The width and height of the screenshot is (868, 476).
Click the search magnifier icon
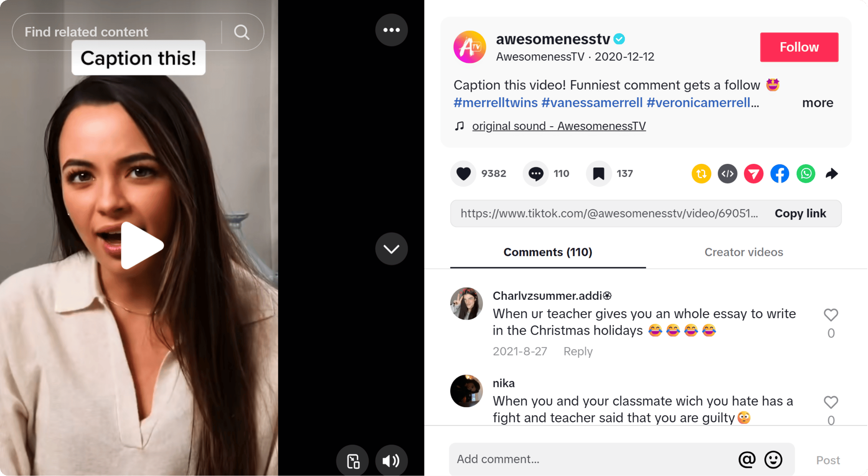(242, 32)
